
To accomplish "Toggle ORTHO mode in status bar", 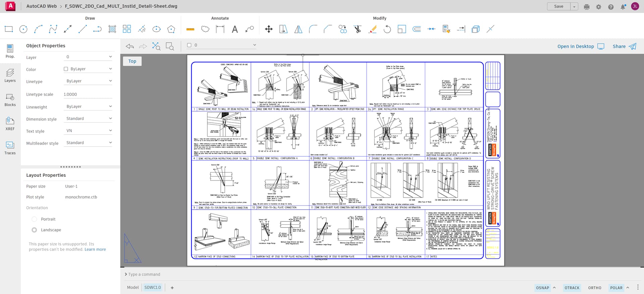I will pos(594,288).
